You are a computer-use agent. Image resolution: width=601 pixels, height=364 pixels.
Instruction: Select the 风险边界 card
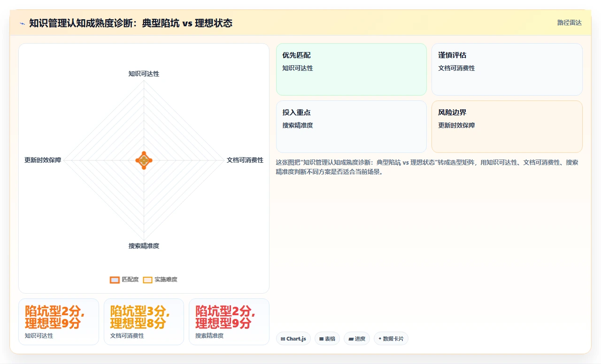tap(507, 127)
